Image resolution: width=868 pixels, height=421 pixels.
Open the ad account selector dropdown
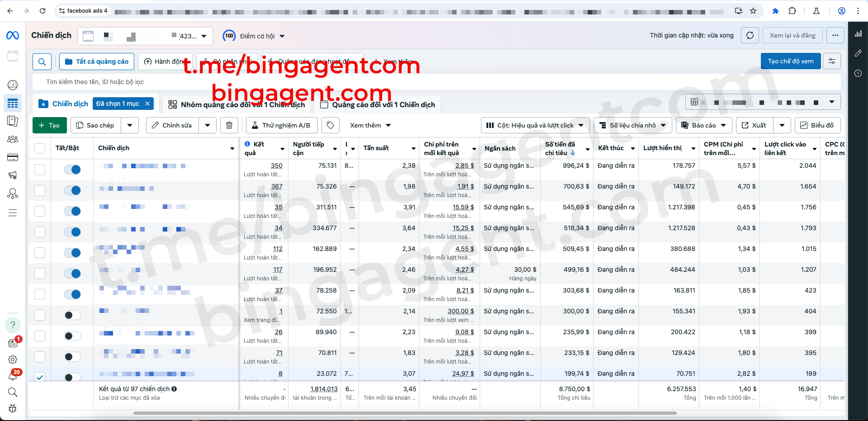pos(145,36)
